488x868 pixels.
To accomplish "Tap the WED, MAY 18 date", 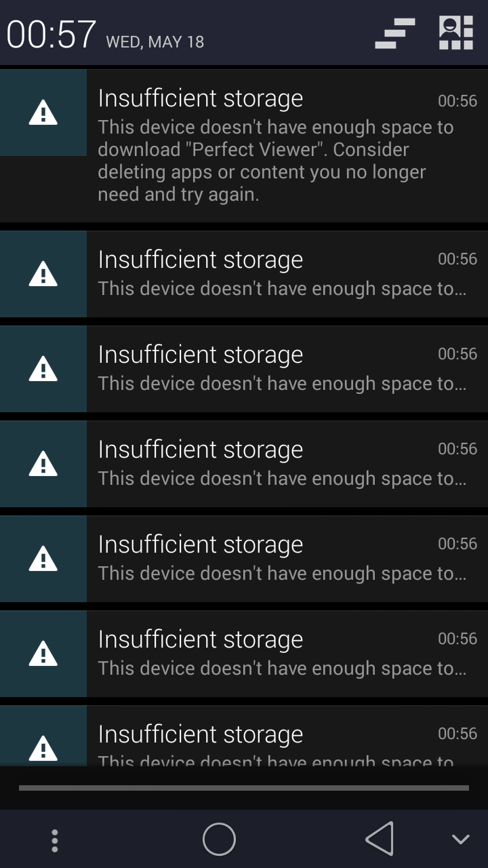I will [155, 42].
